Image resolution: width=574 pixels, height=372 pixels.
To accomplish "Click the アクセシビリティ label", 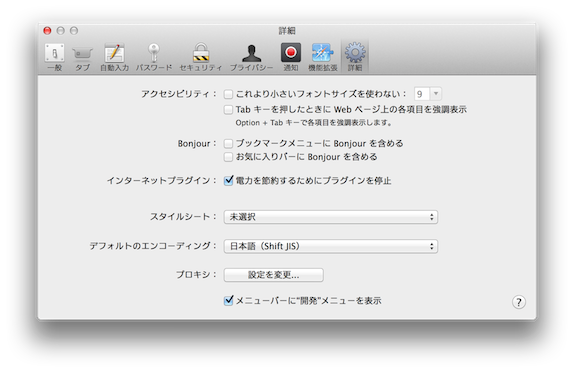I will (179, 94).
